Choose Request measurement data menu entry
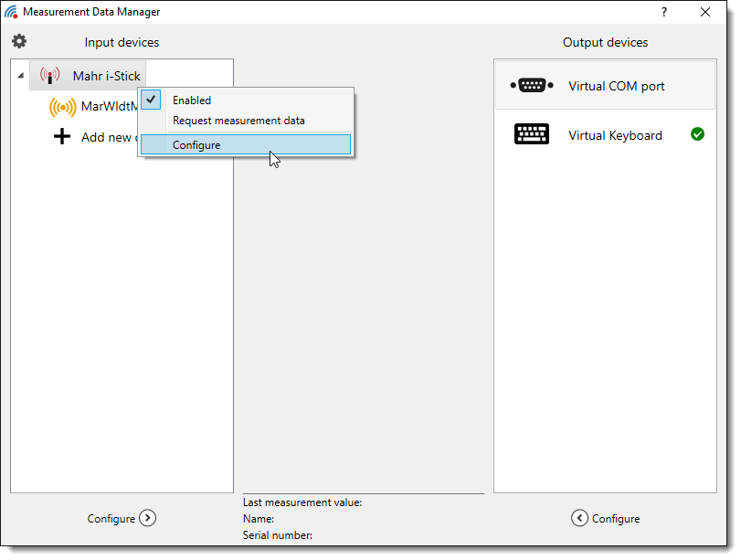Viewport: 741px width, 560px height. (x=238, y=121)
